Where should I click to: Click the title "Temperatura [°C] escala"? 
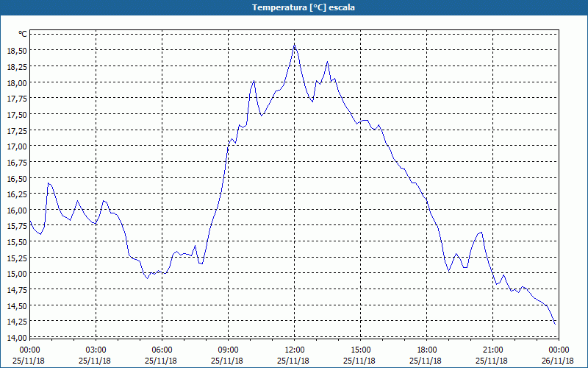point(304,7)
